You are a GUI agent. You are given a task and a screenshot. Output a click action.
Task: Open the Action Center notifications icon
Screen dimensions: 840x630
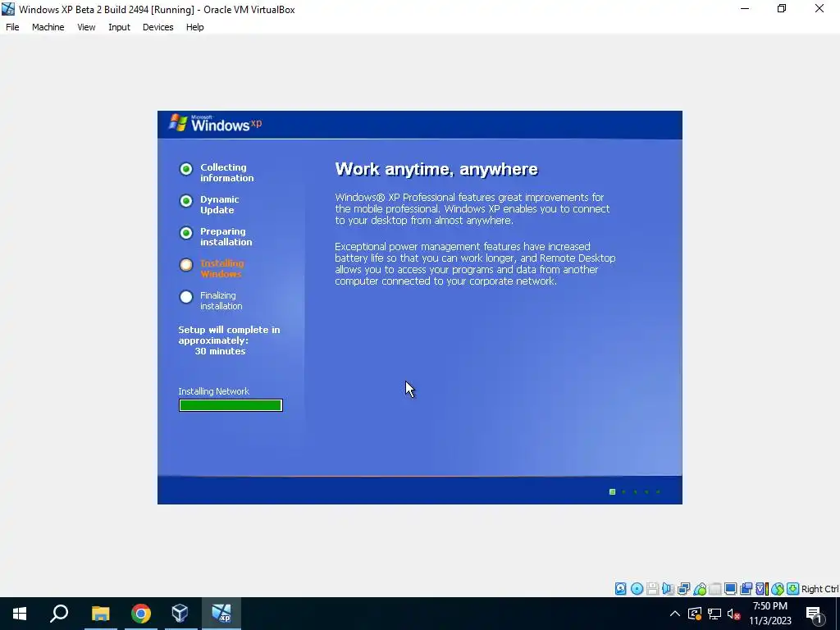click(815, 615)
